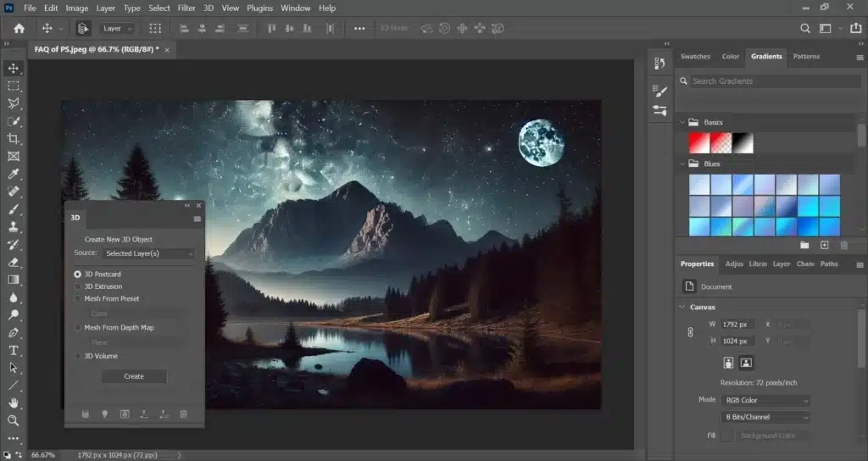Collapse the Basics gradient group
The width and height of the screenshot is (868, 461).
click(682, 122)
